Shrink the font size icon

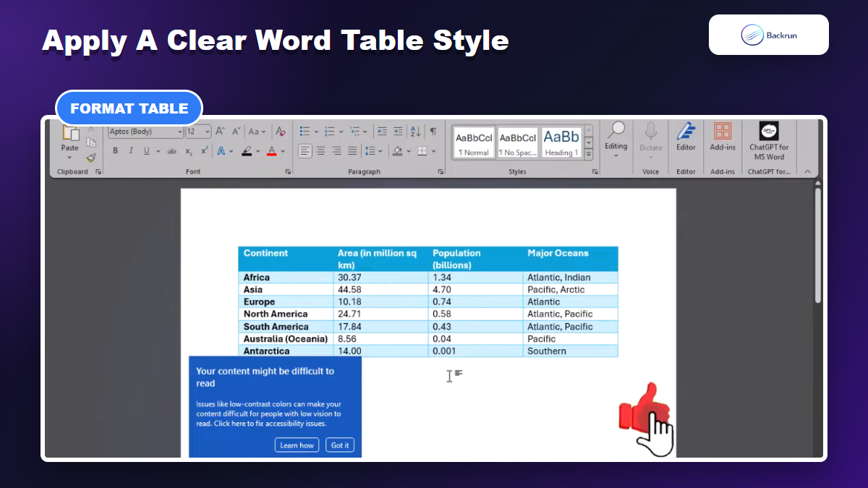tap(236, 132)
